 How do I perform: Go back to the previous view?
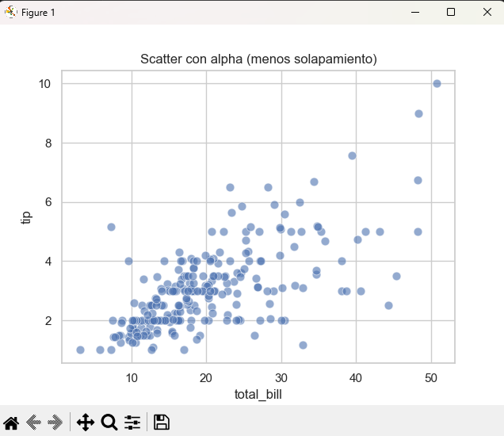click(33, 422)
